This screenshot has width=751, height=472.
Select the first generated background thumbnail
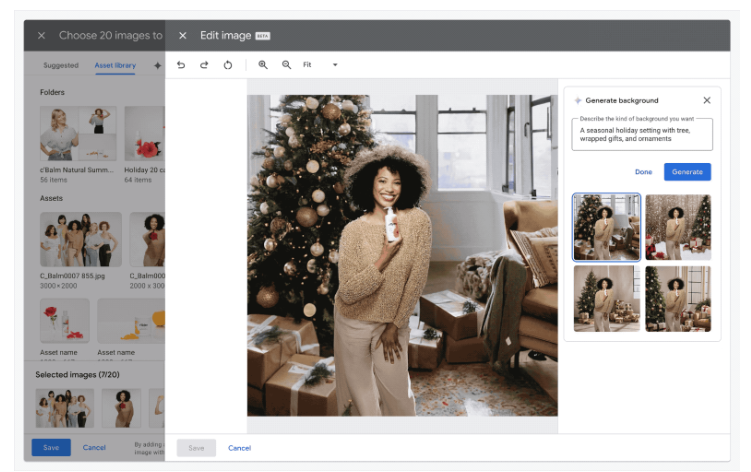pos(607,227)
